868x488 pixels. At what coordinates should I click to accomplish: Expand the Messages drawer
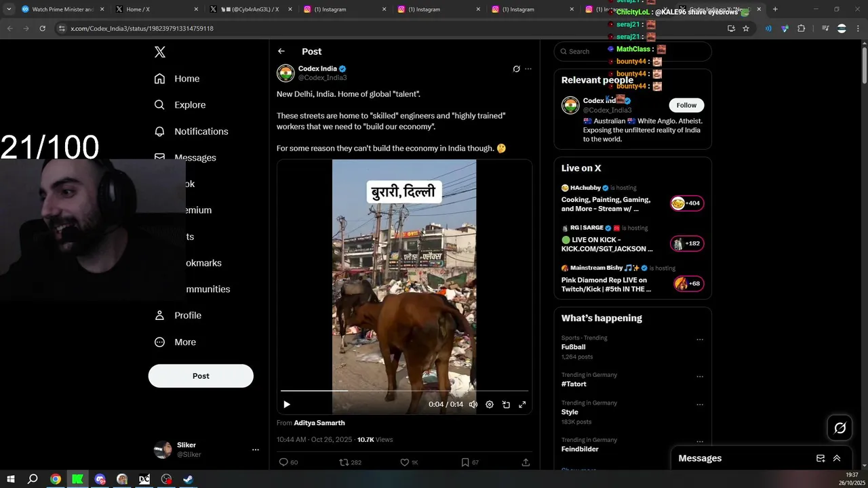[837, 458]
